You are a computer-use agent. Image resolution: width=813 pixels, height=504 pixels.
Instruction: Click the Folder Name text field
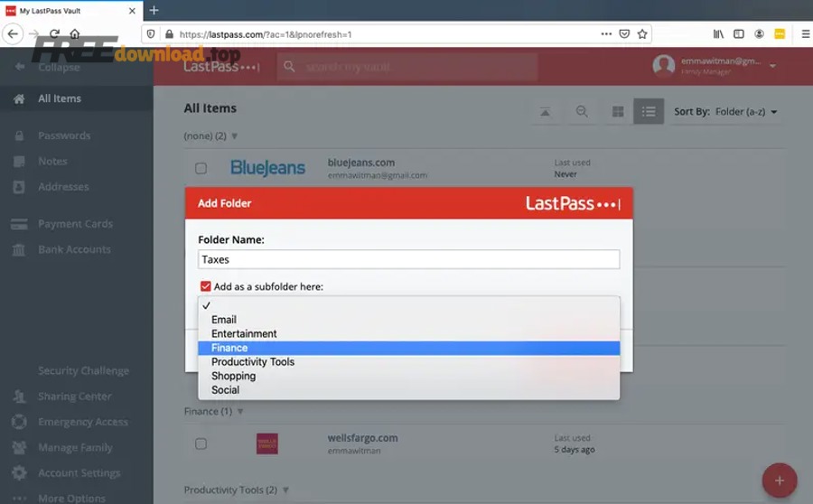(x=408, y=259)
